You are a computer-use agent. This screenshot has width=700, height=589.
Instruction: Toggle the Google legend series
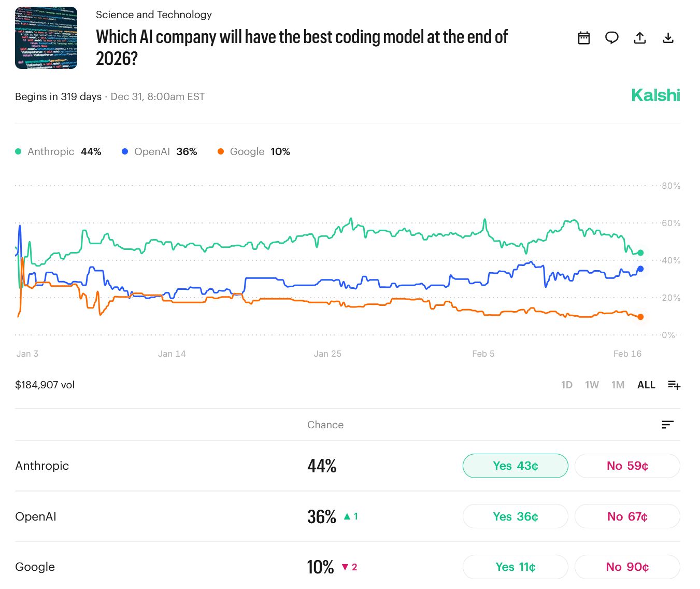pos(247,151)
